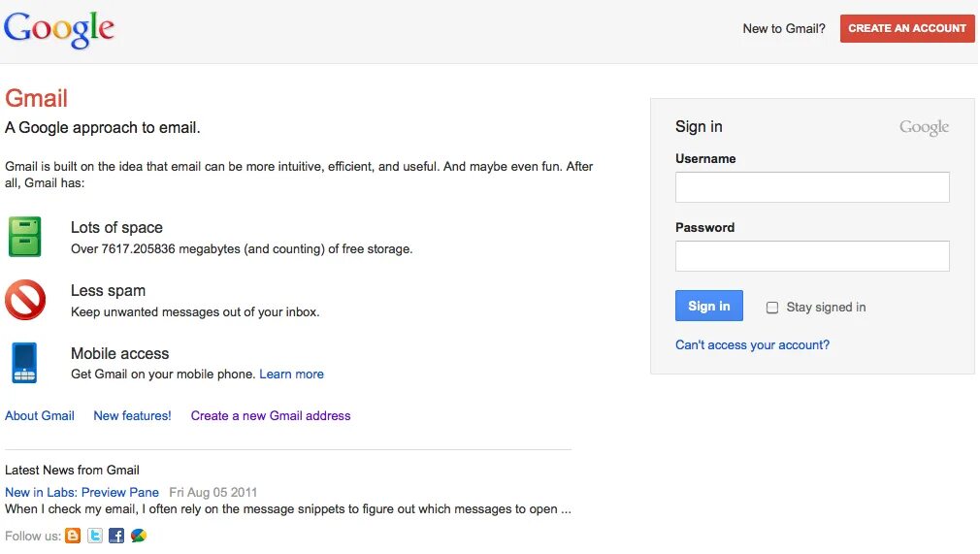
Task: Click the green file cabinet storage icon
Action: click(x=25, y=237)
